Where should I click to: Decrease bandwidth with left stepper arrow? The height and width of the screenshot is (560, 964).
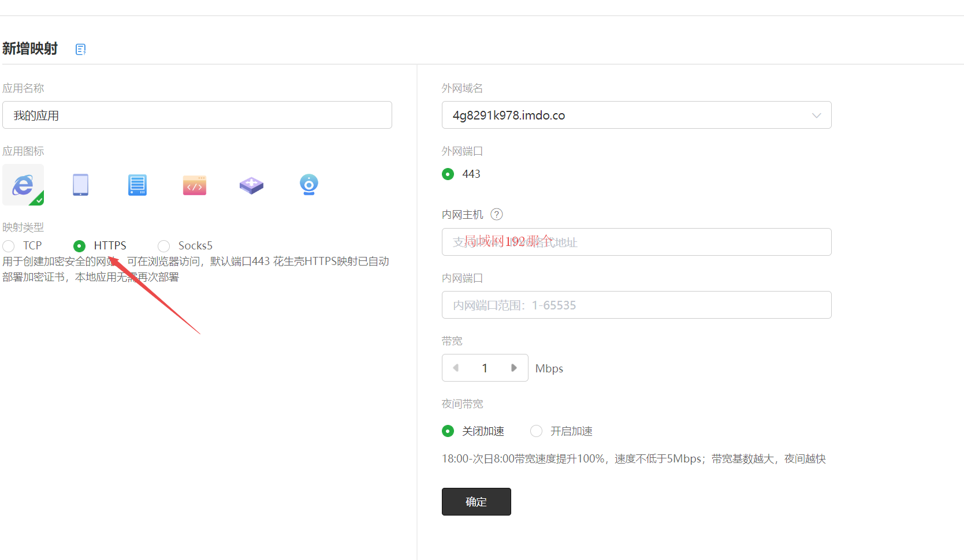point(456,368)
